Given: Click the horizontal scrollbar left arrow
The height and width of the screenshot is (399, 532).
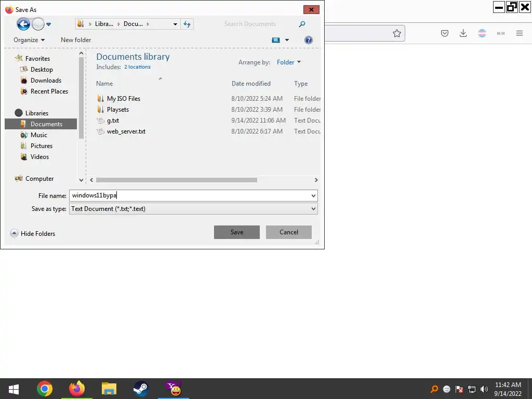Looking at the screenshot, I should point(91,180).
